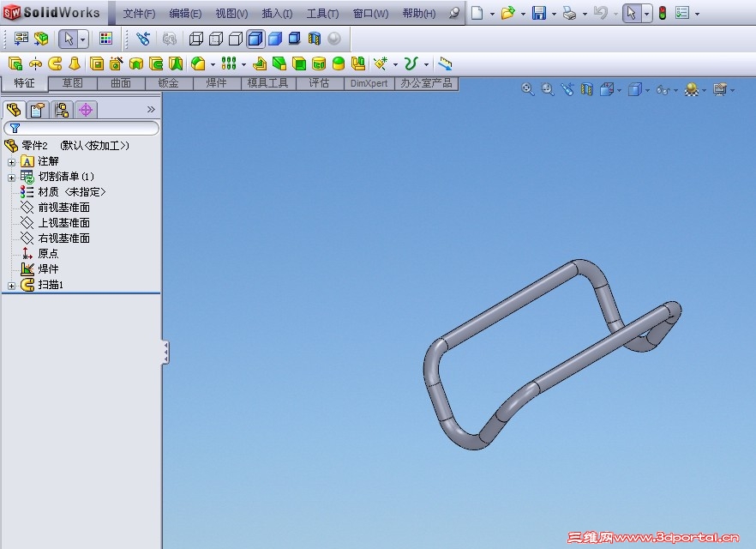Click the Instant3D ruler icon
The image size is (756, 549).
[x=445, y=63]
